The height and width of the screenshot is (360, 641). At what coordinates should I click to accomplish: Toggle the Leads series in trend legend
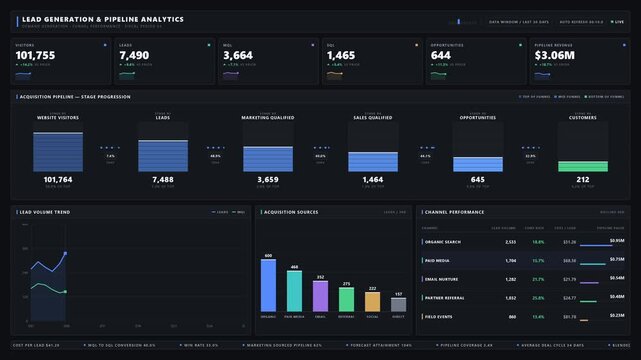click(220, 212)
